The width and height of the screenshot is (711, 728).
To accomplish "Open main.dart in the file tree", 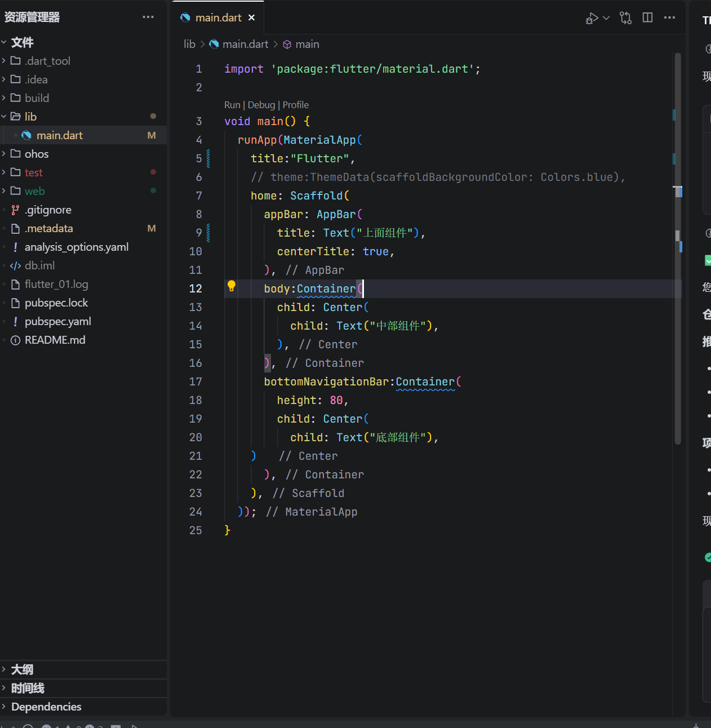I will 83,135.
